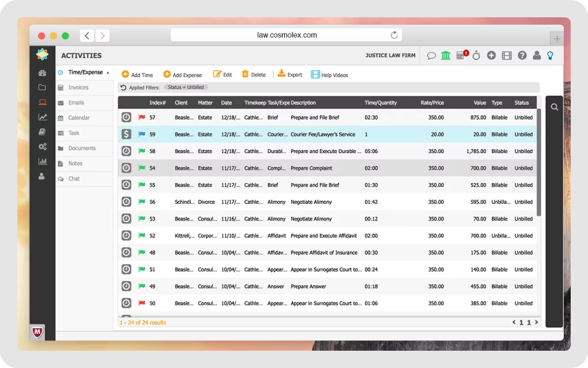Click the Edit button

(223, 74)
